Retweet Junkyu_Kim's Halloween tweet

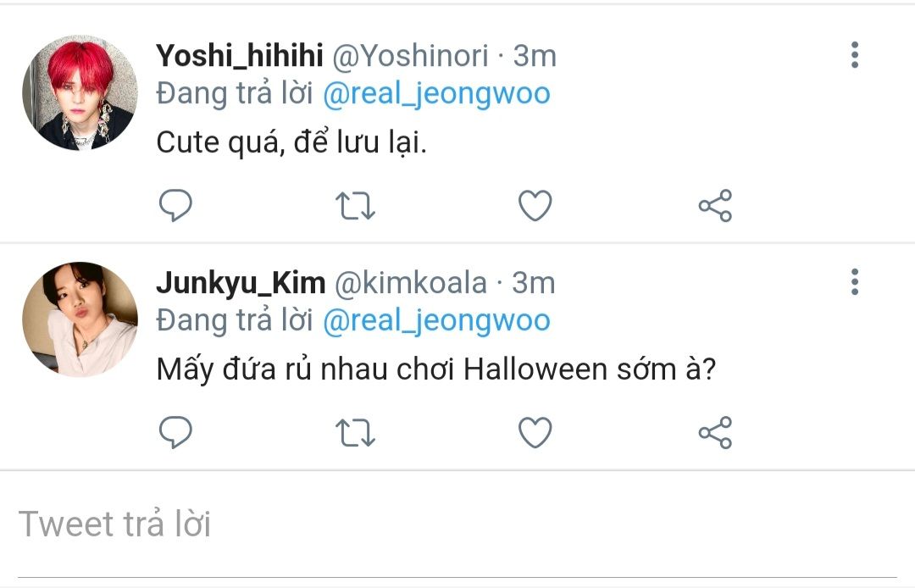(x=356, y=433)
